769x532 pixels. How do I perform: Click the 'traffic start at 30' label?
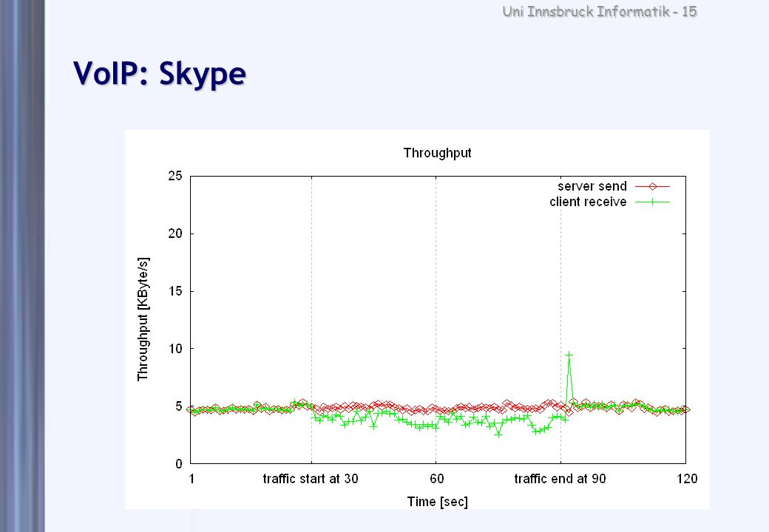coord(311,479)
